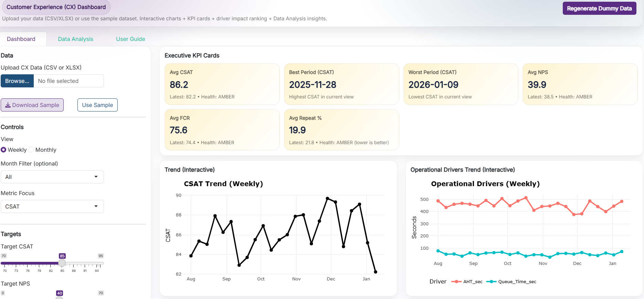This screenshot has width=644, height=299.
Task: Open the User Guide tab
Action: tap(130, 39)
